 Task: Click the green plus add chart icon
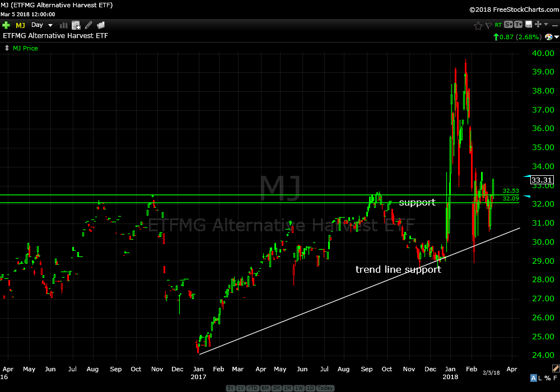pyautogui.click(x=6, y=25)
